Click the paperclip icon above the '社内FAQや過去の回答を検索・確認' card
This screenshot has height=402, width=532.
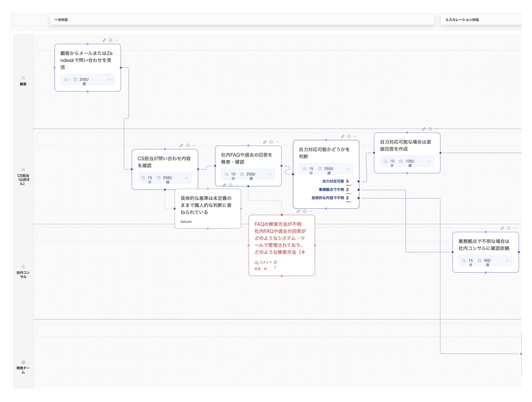tap(264, 142)
